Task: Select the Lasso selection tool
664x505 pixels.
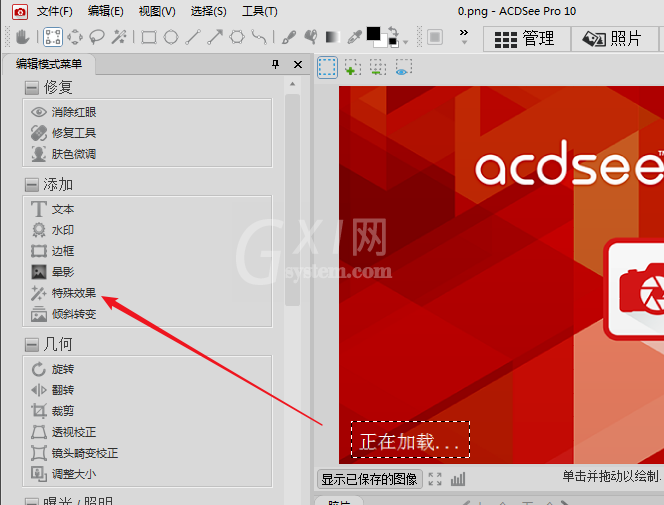Action: (x=97, y=37)
